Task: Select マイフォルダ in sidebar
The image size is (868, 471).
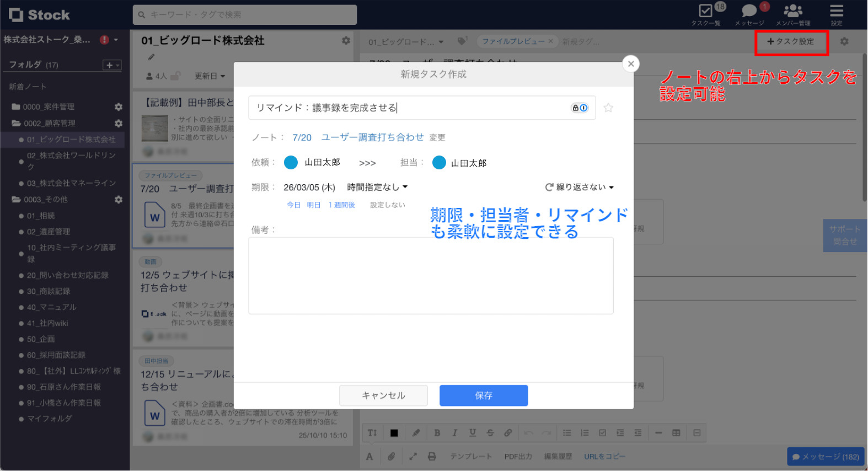Action: coord(50,419)
